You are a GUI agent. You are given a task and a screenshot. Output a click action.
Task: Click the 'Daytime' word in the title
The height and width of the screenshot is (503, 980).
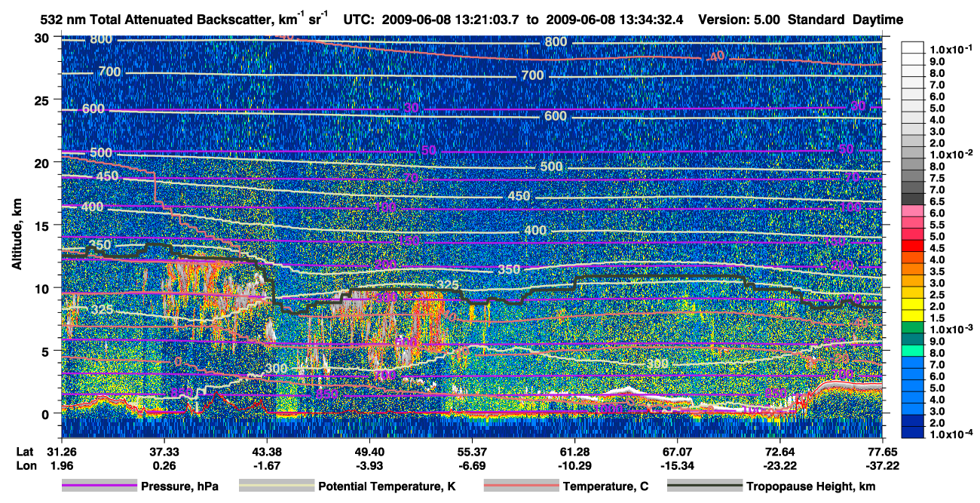pos(877,20)
